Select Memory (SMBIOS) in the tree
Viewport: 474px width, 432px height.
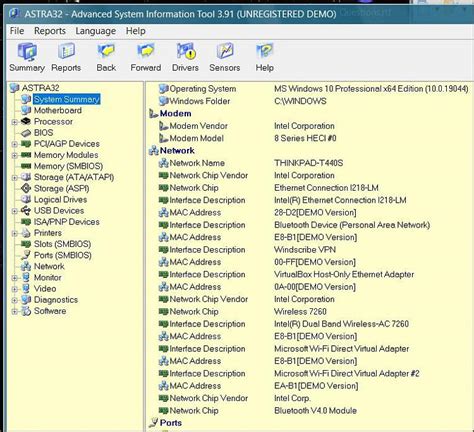click(68, 166)
